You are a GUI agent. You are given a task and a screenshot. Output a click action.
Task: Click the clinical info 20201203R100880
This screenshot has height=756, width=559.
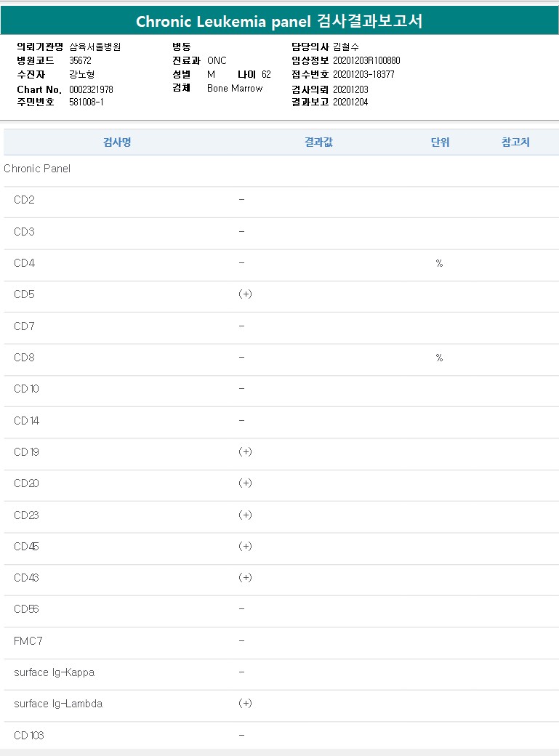coord(366,61)
